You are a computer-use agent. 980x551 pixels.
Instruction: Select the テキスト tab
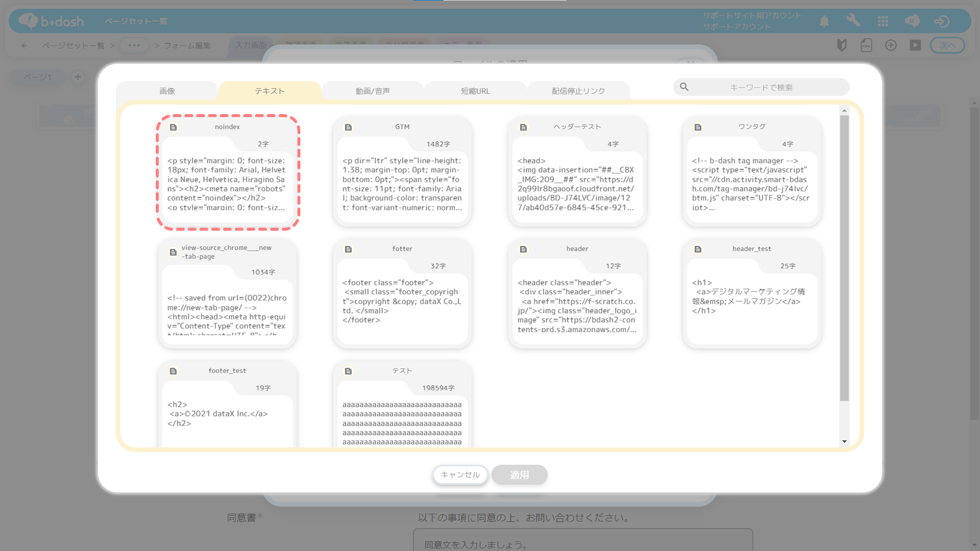pos(269,91)
